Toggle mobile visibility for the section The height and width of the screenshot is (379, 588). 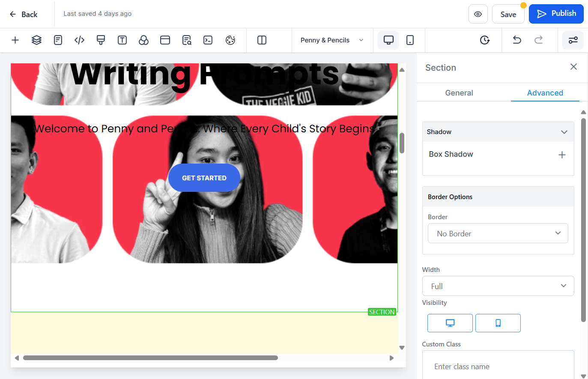(x=498, y=323)
